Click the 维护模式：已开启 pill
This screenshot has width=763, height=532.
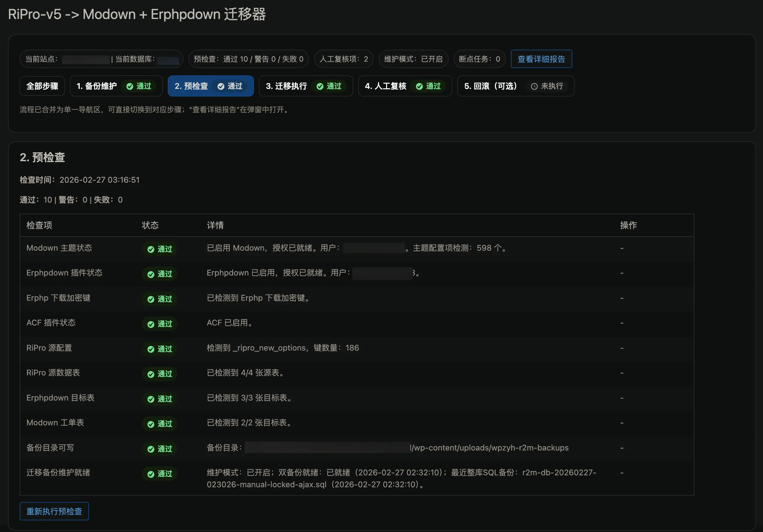click(413, 59)
